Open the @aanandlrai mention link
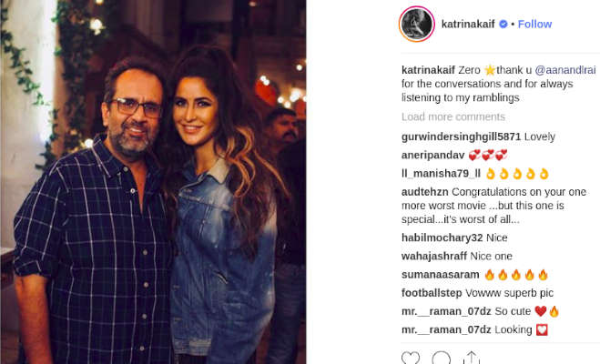The height and width of the screenshot is (364, 600). pos(565,70)
